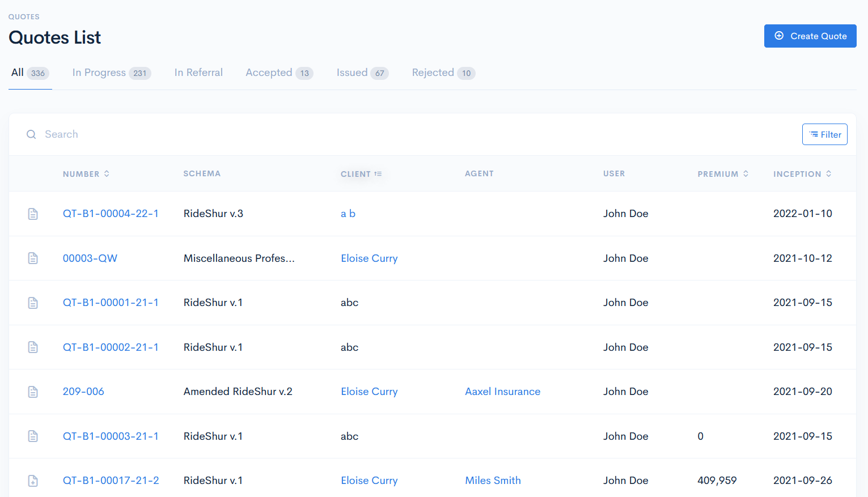Click document icon for quote QT-B1-00004-22-1
This screenshot has height=497, width=868.
pyautogui.click(x=33, y=214)
